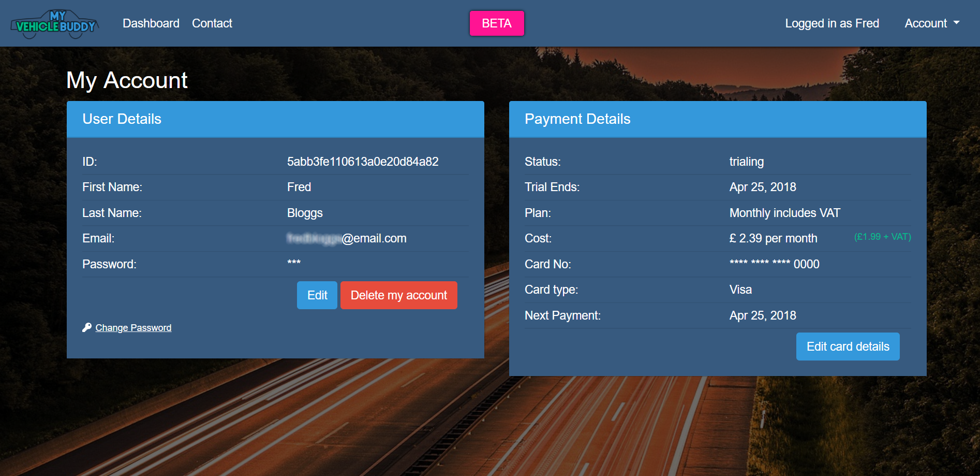Click the 'Card type:' field label
Image resolution: width=980 pixels, height=476 pixels.
tap(552, 290)
